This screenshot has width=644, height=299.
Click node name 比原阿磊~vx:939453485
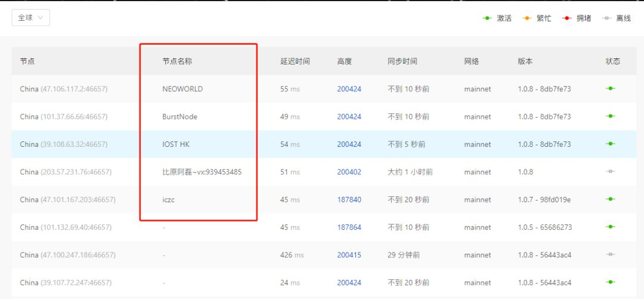pyautogui.click(x=202, y=172)
